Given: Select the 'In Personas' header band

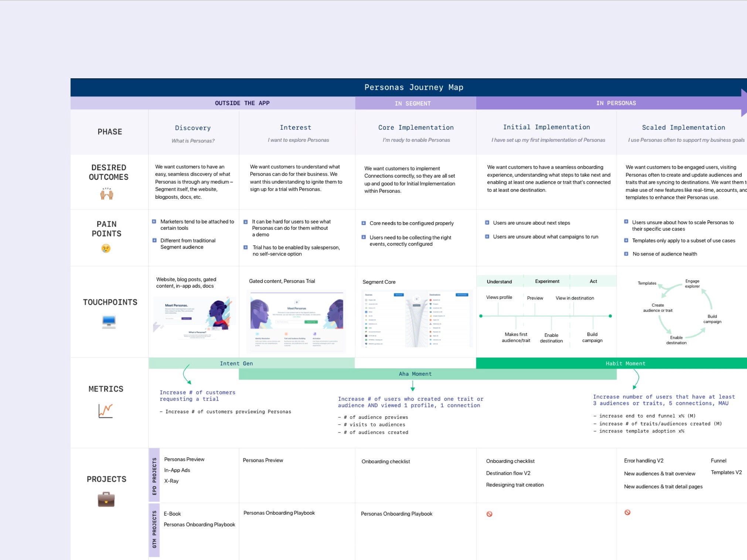Looking at the screenshot, I should coord(615,103).
